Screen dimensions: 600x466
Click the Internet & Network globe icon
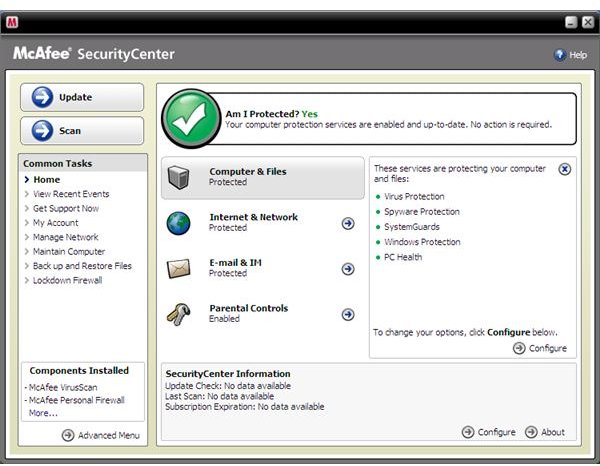tap(178, 223)
